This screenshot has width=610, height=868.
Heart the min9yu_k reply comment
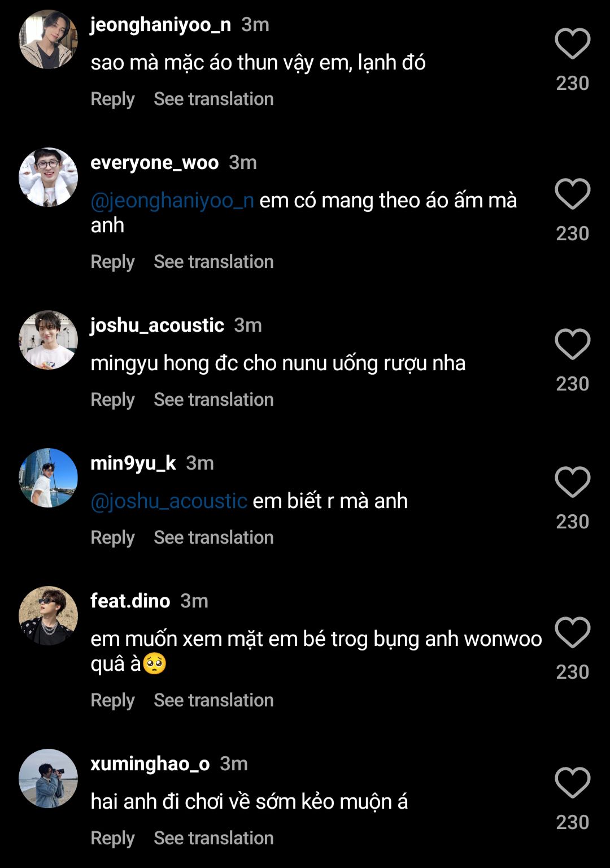tap(572, 482)
